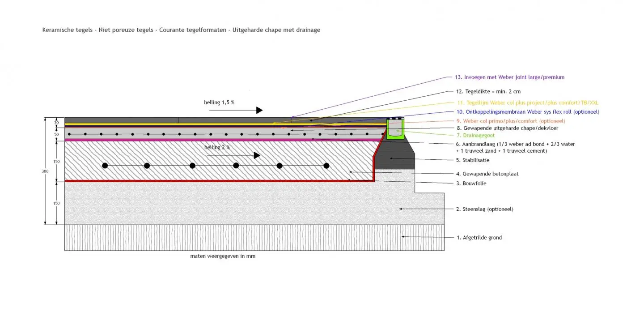Click the label 1. Afgetrilde grond

(x=479, y=238)
